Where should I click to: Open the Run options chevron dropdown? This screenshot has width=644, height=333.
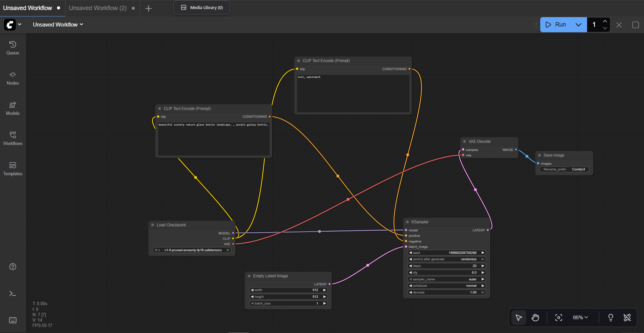pos(578,25)
